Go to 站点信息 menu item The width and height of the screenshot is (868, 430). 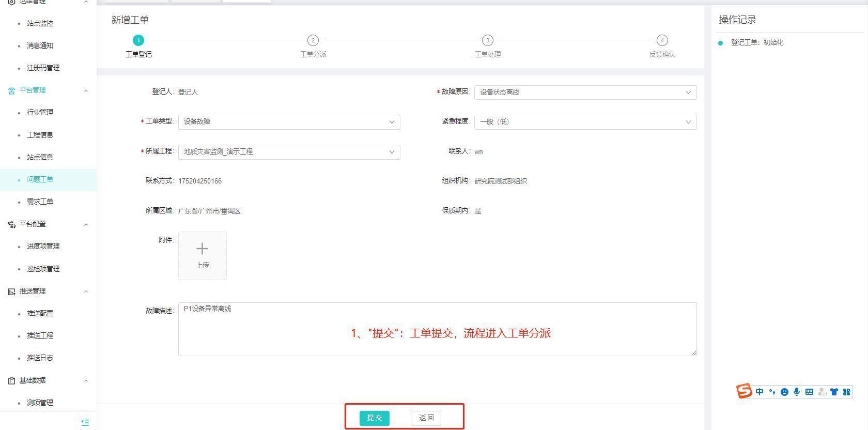coord(40,157)
